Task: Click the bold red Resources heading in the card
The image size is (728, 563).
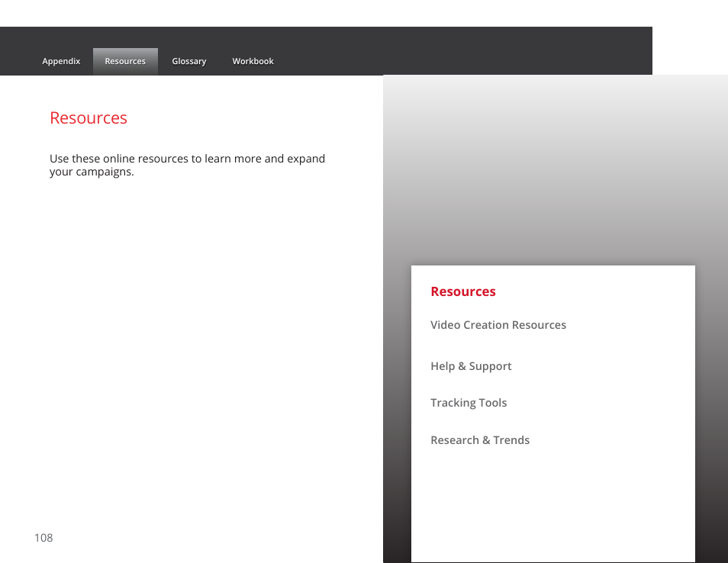Action: [462, 291]
